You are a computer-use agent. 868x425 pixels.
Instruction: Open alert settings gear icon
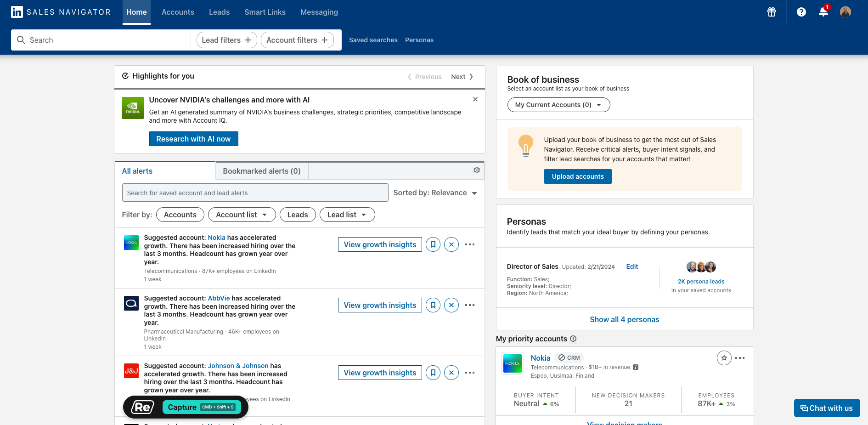477,170
